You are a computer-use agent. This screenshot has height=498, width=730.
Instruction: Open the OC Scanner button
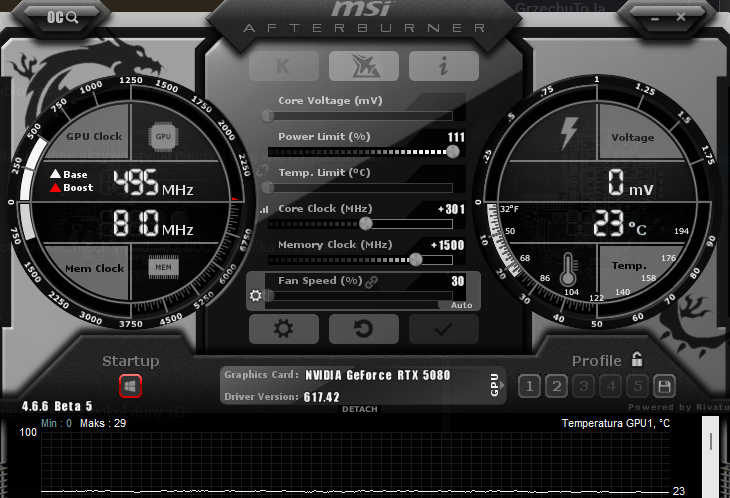(62, 18)
